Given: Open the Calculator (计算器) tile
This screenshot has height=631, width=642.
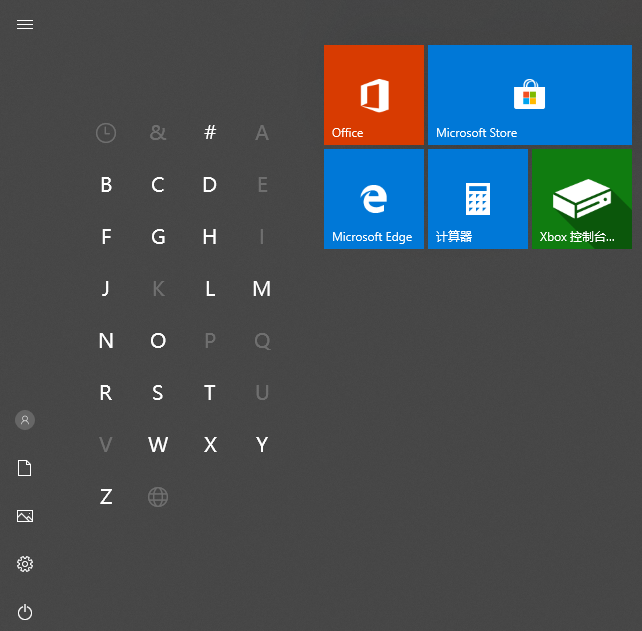Looking at the screenshot, I should (x=477, y=199).
